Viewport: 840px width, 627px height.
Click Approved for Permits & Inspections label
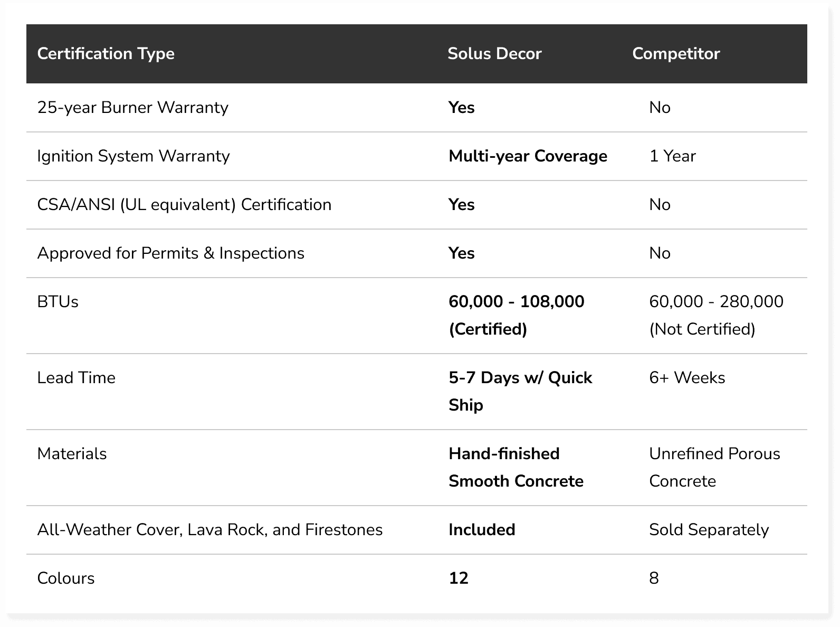pyautogui.click(x=170, y=253)
